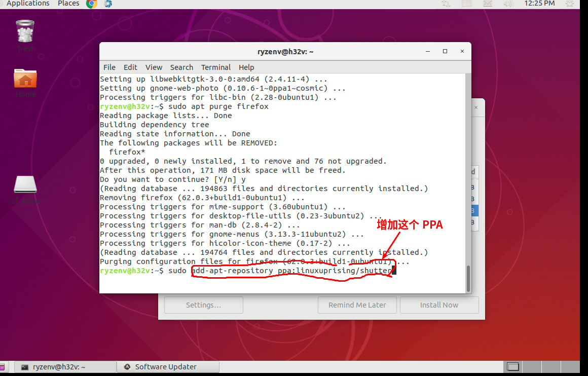Click the show desktop icon in bottom panel

click(x=3, y=367)
